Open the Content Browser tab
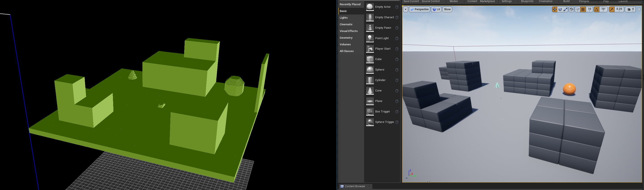This screenshot has height=190, width=644. [355, 186]
